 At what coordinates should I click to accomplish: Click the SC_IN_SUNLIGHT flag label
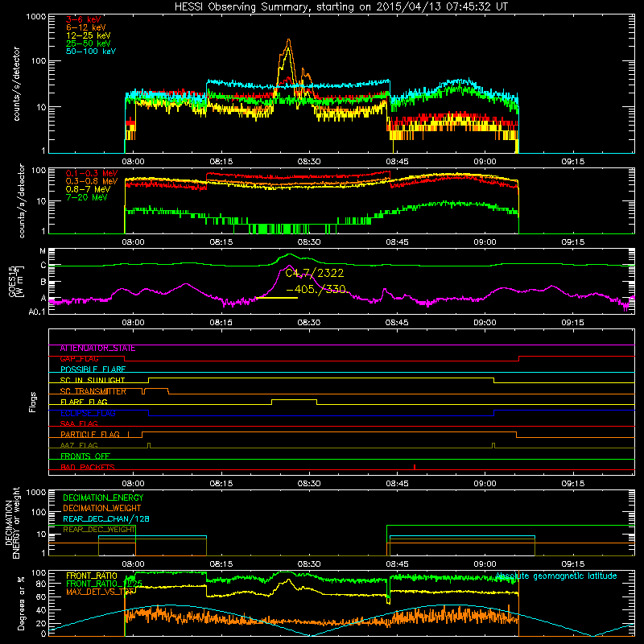tap(93, 380)
